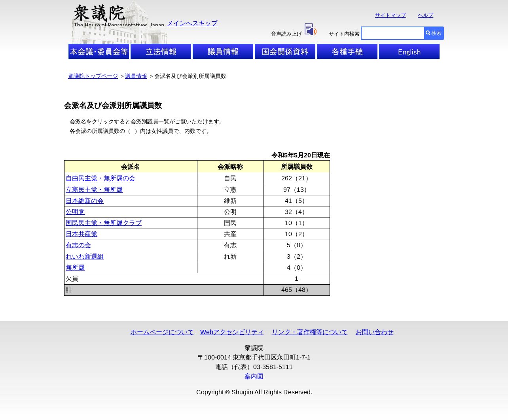Click the 97（13）member count cell

297,190
